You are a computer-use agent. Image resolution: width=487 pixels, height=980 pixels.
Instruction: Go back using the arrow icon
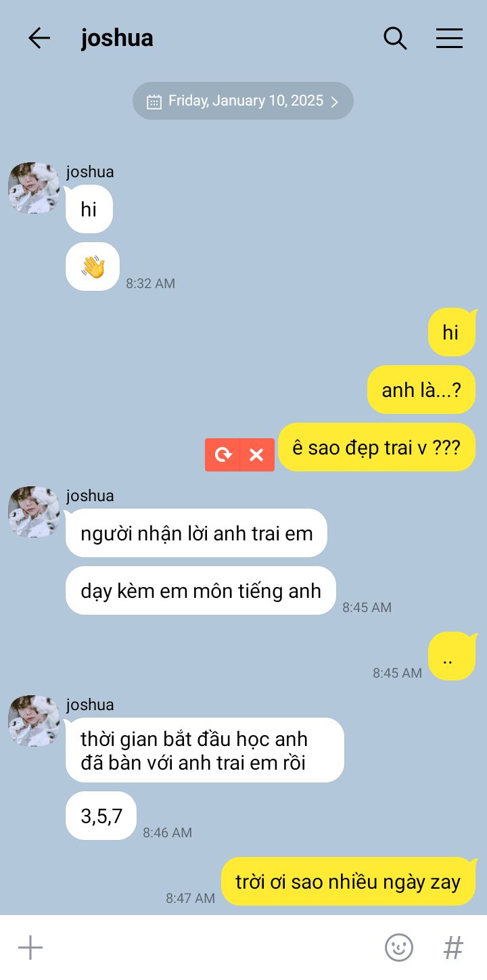[x=39, y=38]
